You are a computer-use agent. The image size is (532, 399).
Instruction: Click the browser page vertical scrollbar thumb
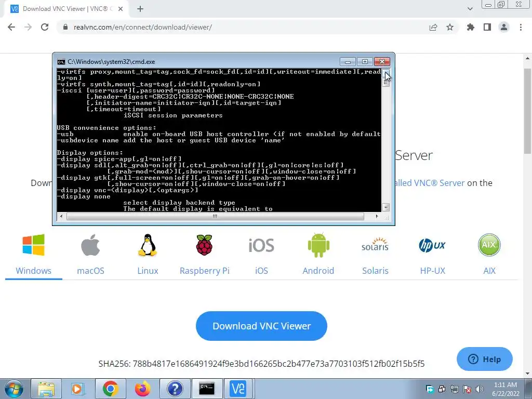coord(528,111)
